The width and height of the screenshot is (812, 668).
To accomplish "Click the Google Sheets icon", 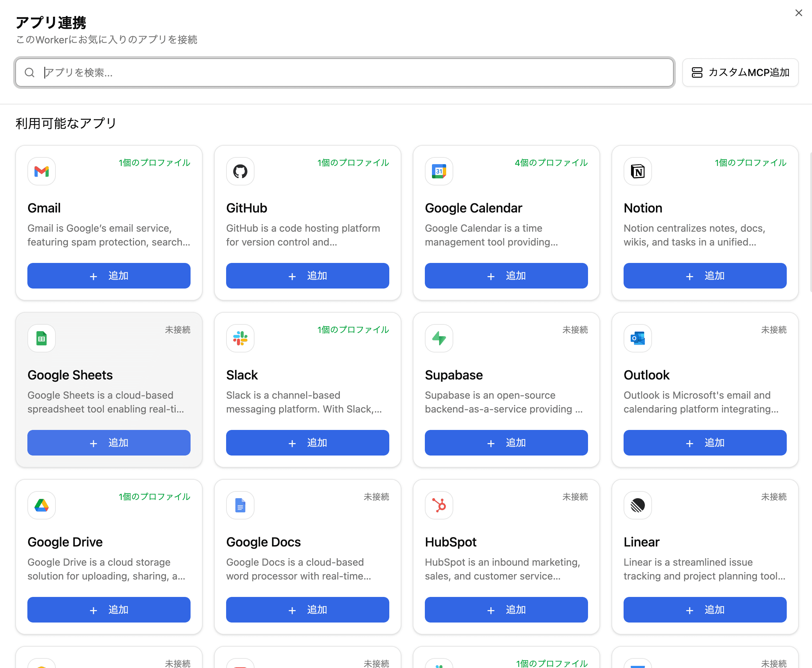I will [41, 339].
